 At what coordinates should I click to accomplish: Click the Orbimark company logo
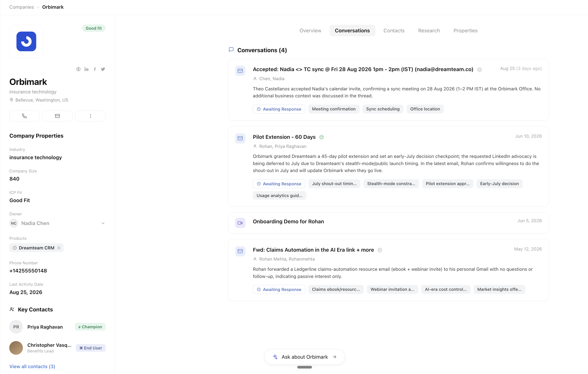point(26,41)
